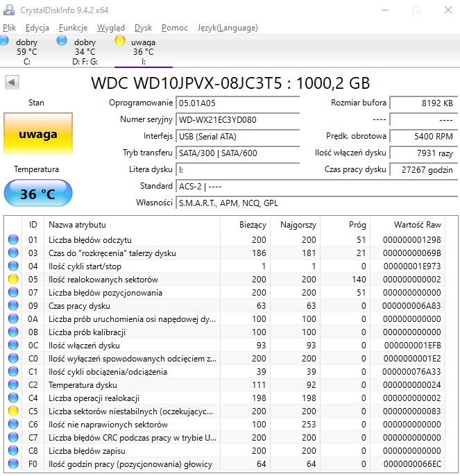Open the Funkcje menu
This screenshot has width=460, height=476.
73,28
